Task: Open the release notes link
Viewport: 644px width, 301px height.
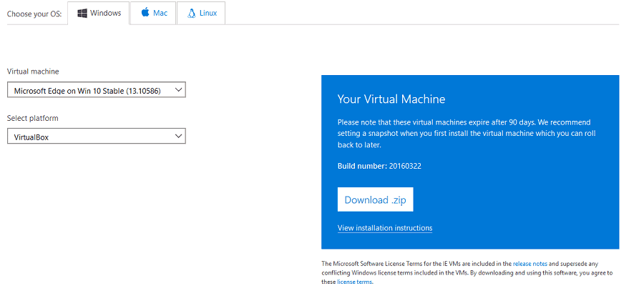Action: click(x=530, y=264)
